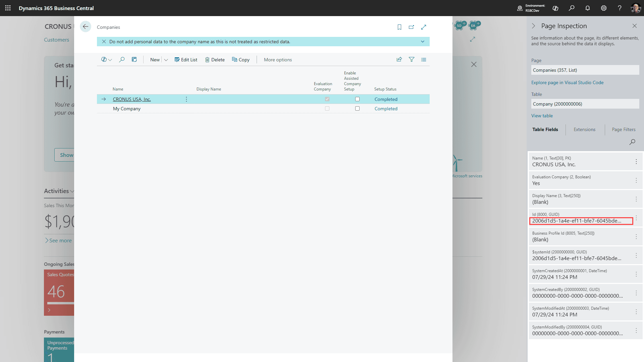Open options for the Id field
644x362 pixels.
[x=636, y=218]
